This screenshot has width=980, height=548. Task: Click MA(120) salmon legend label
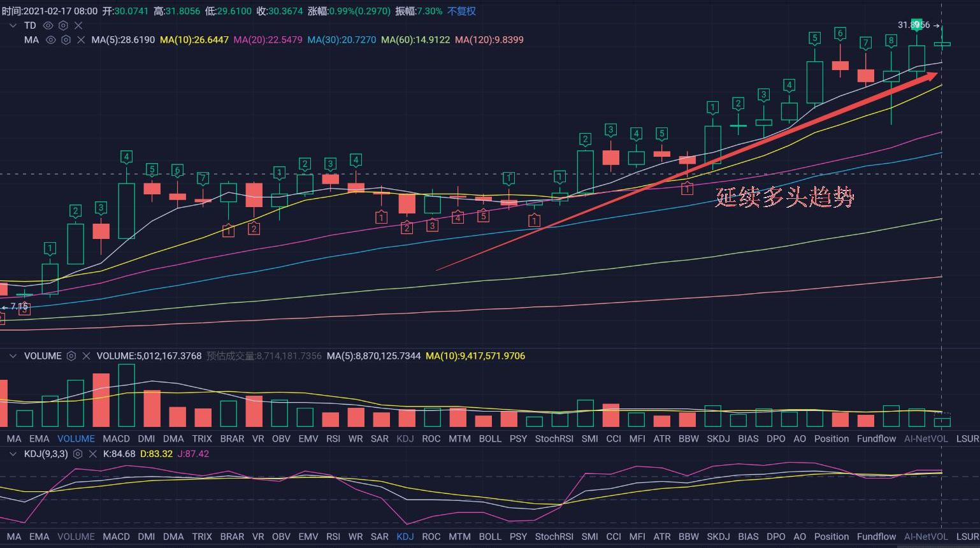(489, 40)
